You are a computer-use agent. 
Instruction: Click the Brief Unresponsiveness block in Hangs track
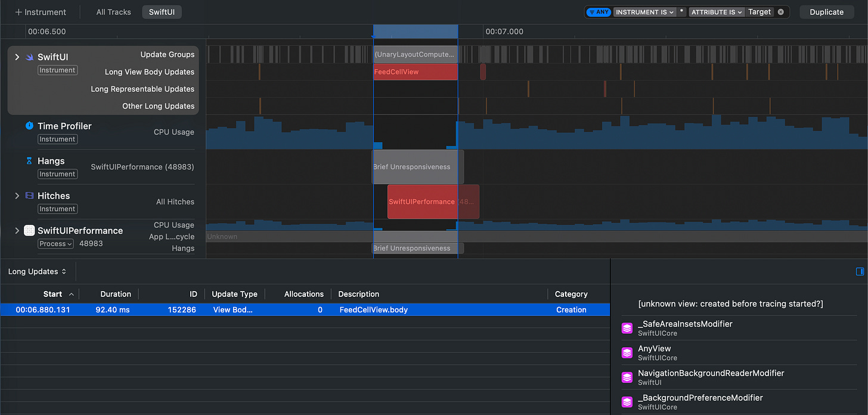coord(417,167)
